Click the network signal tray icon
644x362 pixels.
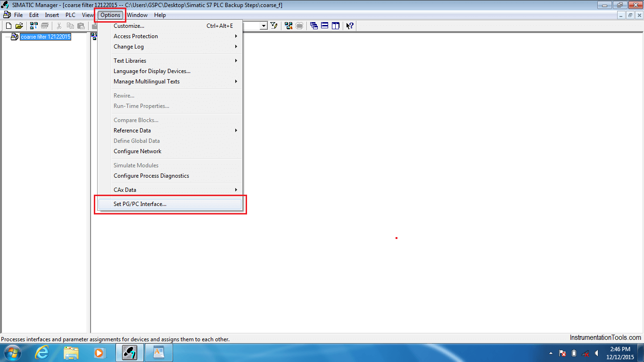click(585, 353)
